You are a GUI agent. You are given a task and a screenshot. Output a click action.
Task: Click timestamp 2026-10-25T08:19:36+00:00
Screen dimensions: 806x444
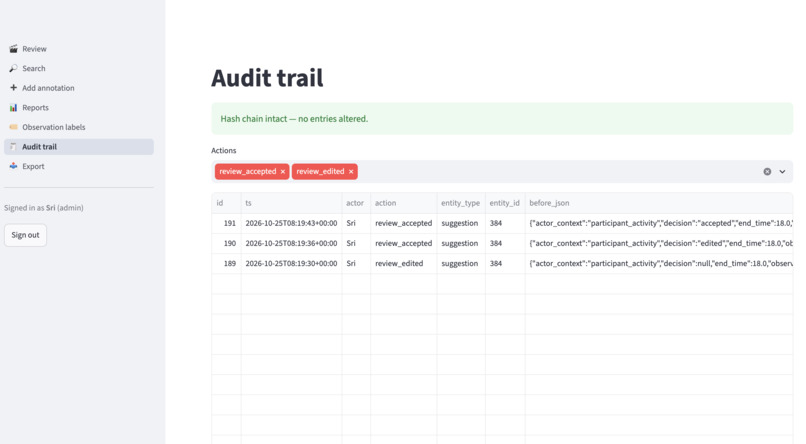point(291,243)
